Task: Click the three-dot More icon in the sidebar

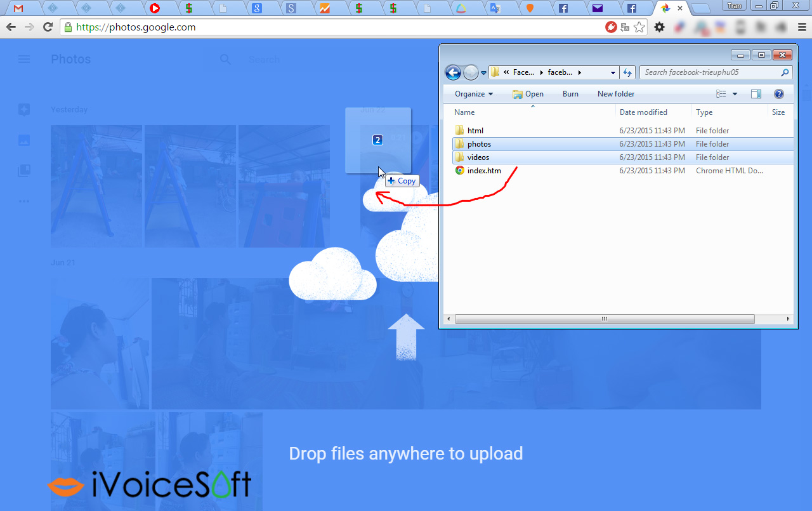Action: (x=24, y=201)
